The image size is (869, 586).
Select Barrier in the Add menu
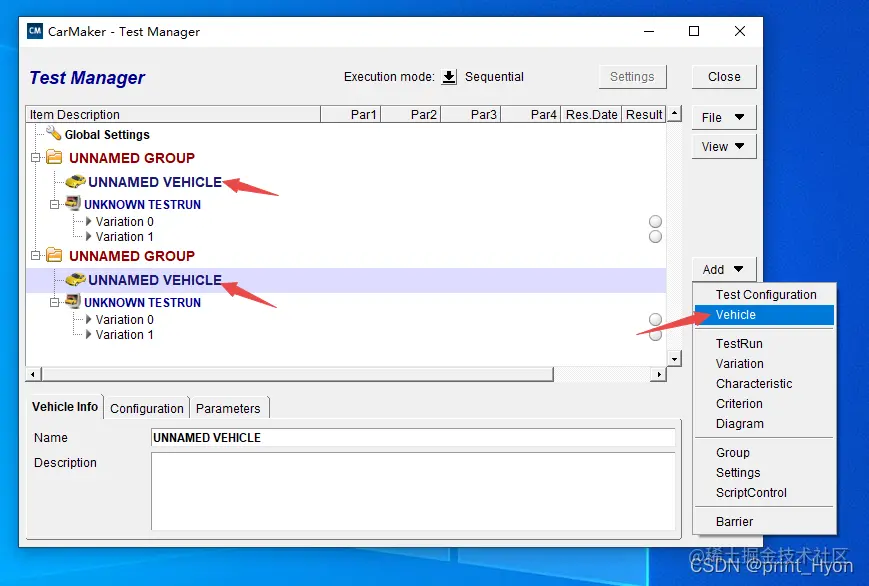coord(765,521)
